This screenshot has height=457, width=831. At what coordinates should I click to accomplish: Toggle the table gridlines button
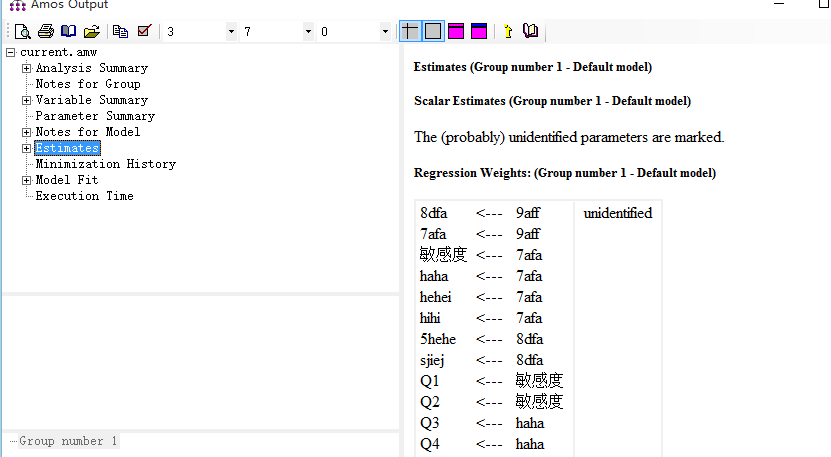click(410, 31)
